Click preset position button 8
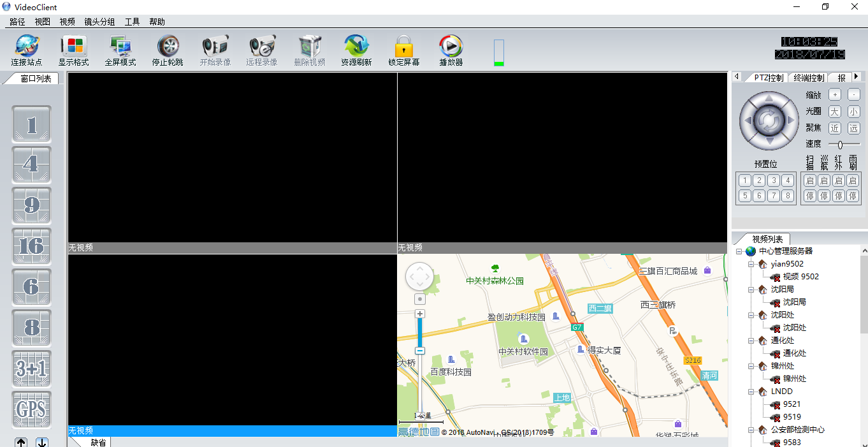The width and height of the screenshot is (868, 447). (x=788, y=196)
